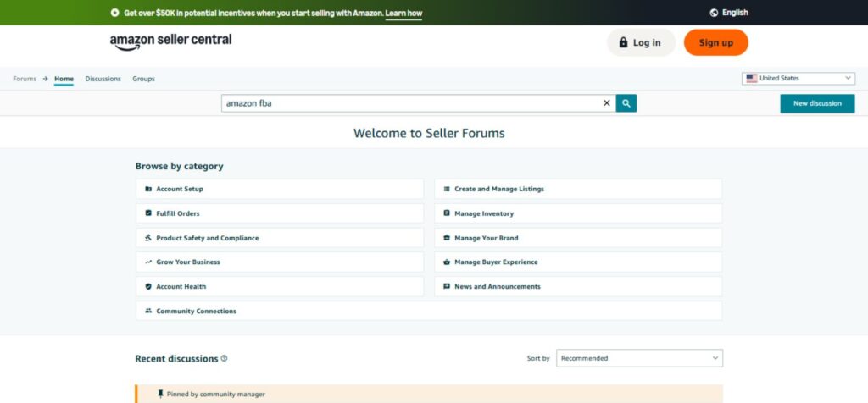Open the News and Announcements category
The height and width of the screenshot is (403, 868).
(578, 286)
